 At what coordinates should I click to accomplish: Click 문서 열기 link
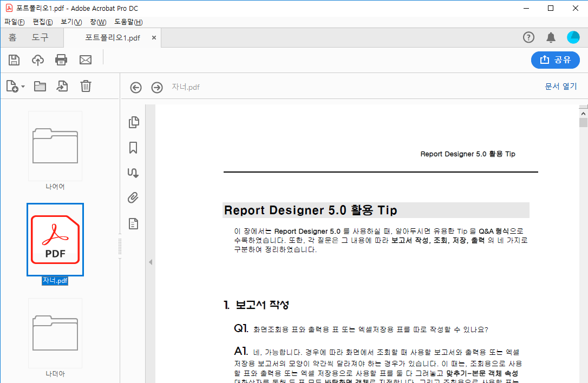coord(561,87)
